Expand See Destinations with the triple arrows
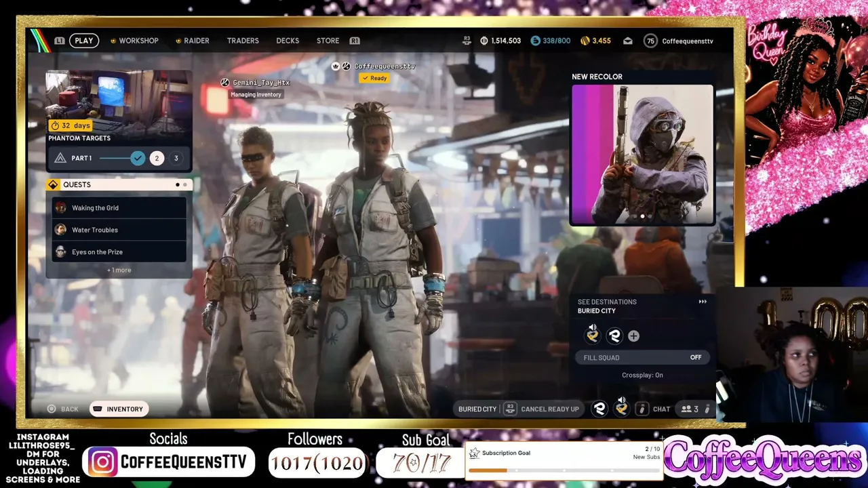The width and height of the screenshot is (868, 488). [703, 302]
